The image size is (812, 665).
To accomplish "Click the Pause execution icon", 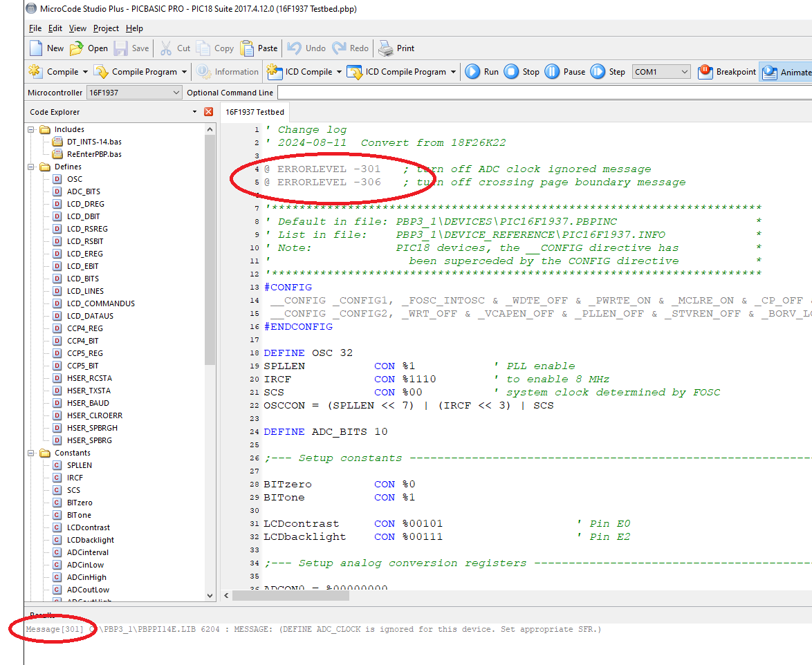I will click(x=552, y=72).
